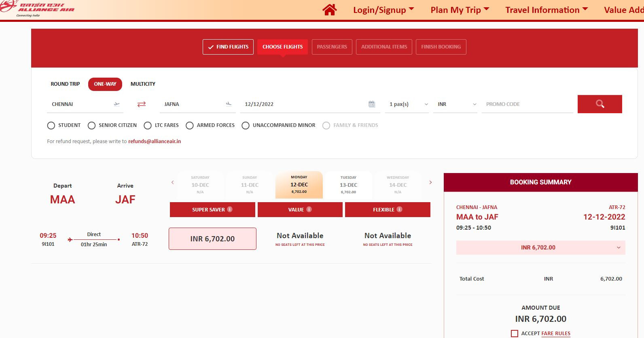Tick the ACCEPT fare rules checkbox
This screenshot has width=644, height=338.
(515, 334)
